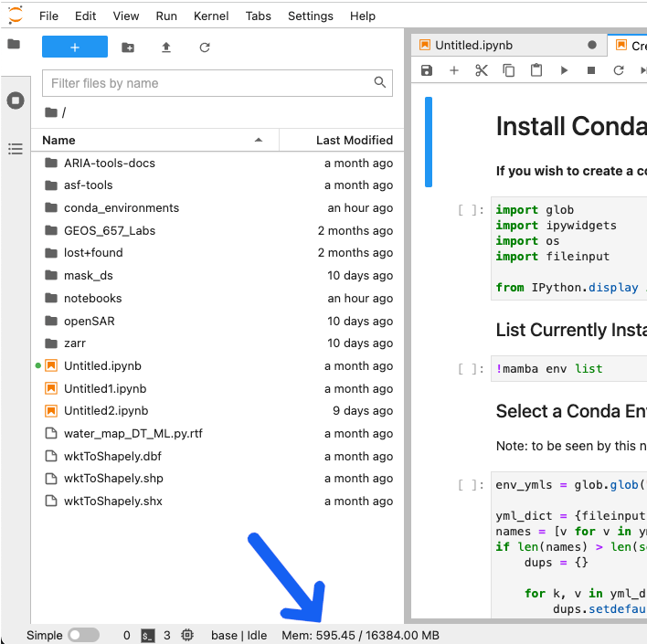Sort files by Last Modified column

(354, 140)
